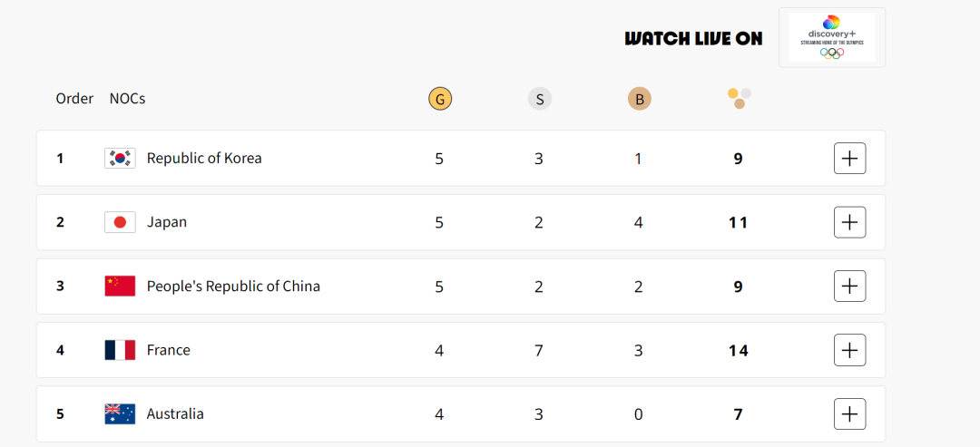Click the Silver medal S icon header
Image resolution: width=980 pixels, height=447 pixels.
pyautogui.click(x=539, y=99)
